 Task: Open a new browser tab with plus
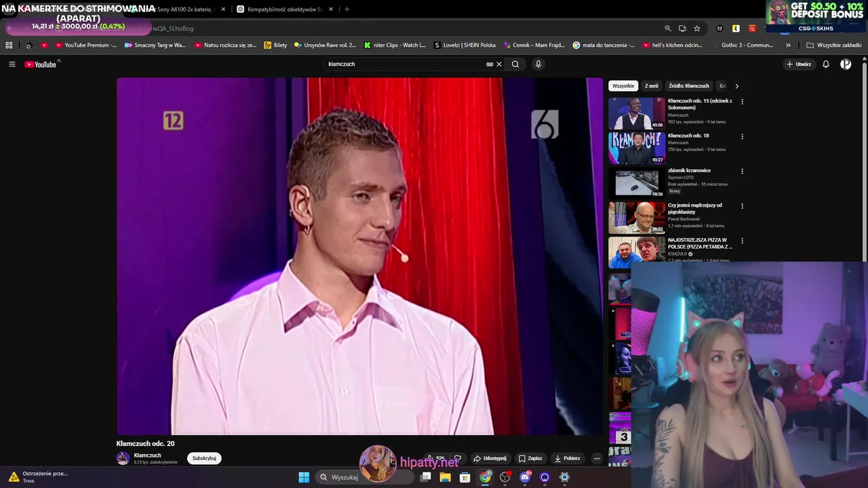pyautogui.click(x=347, y=9)
